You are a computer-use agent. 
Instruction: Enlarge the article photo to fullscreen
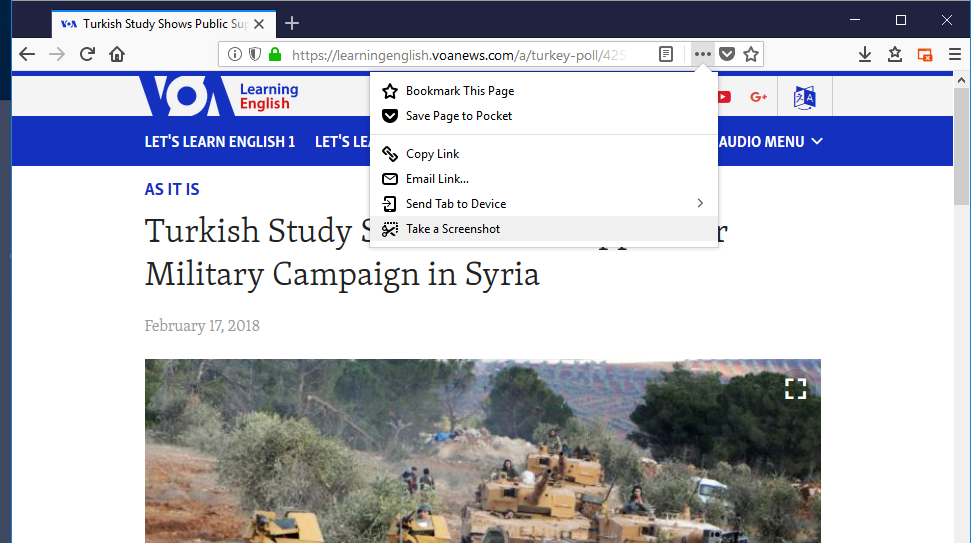coord(795,389)
